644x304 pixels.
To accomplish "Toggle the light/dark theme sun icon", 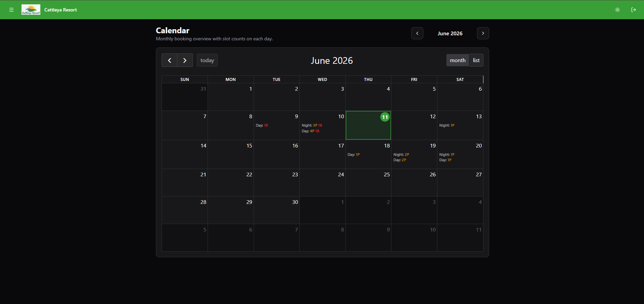I will click(x=617, y=10).
